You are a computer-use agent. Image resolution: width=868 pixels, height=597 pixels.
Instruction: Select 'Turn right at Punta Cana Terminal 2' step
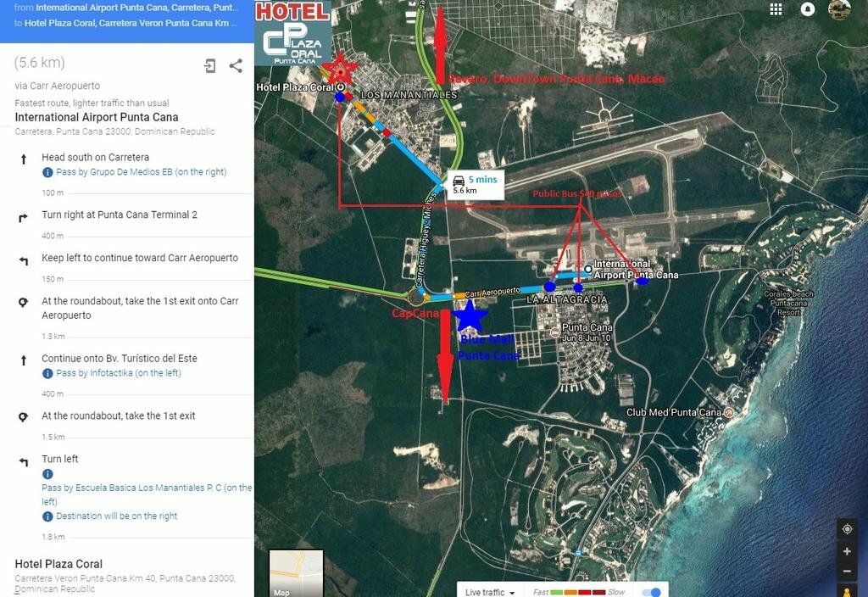[120, 215]
